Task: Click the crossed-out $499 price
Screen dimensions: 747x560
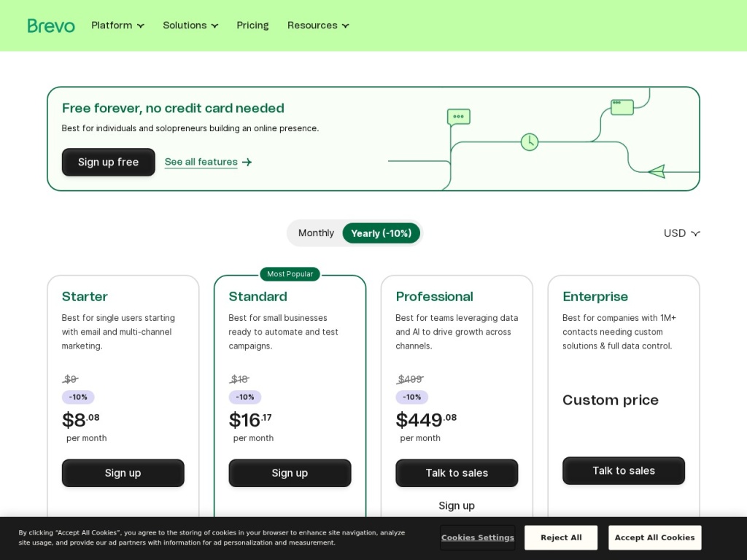Action: 410,379
